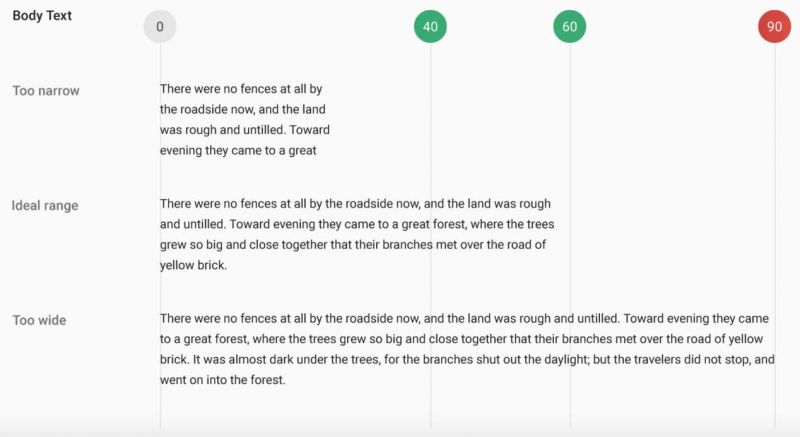Click the Ideal range sample paragraph

[357, 234]
